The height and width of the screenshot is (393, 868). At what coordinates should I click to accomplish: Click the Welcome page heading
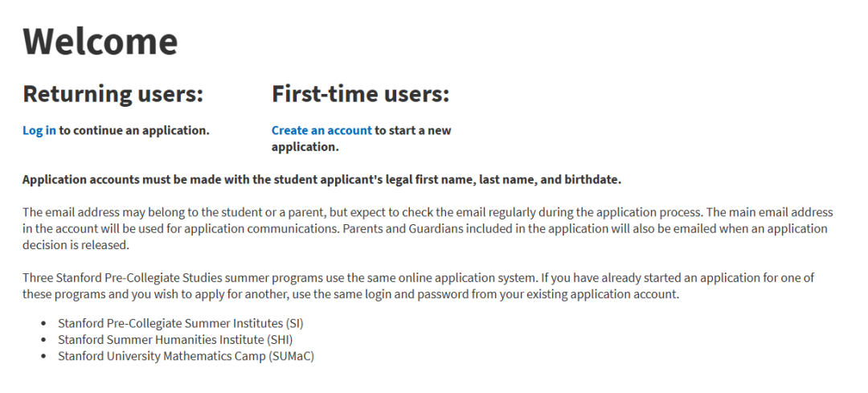click(100, 42)
